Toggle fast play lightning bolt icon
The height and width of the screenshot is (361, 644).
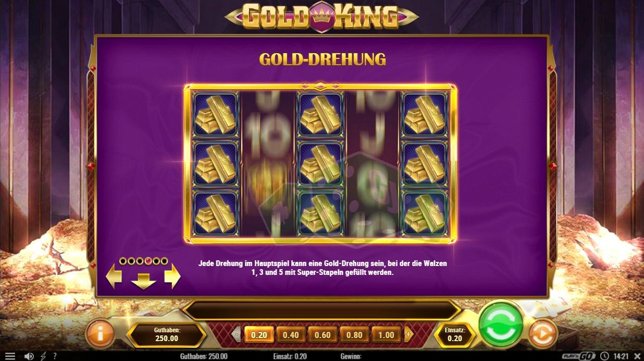point(44,356)
